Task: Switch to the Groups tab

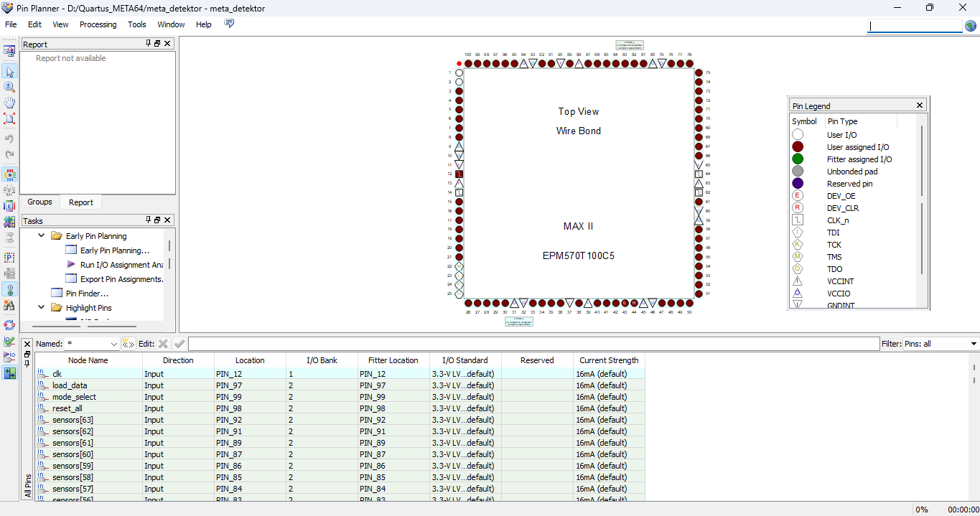Action: click(x=39, y=202)
